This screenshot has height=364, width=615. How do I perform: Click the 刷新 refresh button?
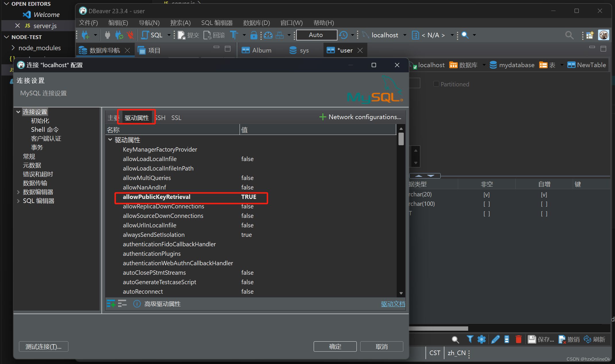[594, 339]
